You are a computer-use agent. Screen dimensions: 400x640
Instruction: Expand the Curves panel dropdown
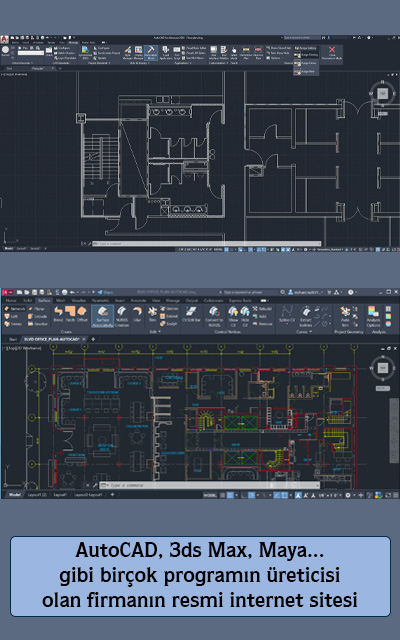click(304, 332)
